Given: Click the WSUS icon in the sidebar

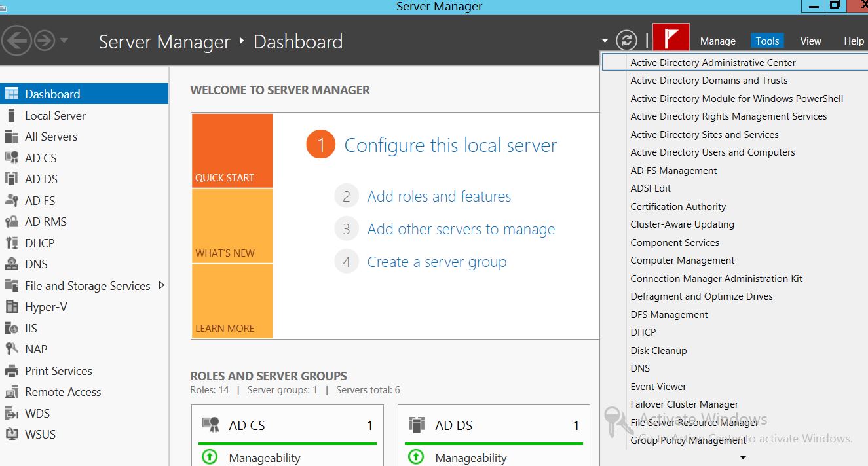Looking at the screenshot, I should (11, 435).
